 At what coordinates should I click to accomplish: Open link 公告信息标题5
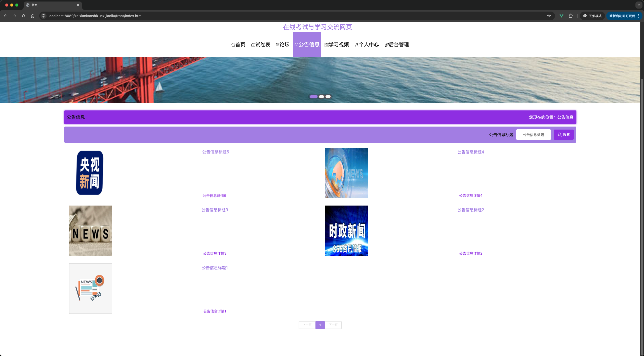(x=216, y=152)
